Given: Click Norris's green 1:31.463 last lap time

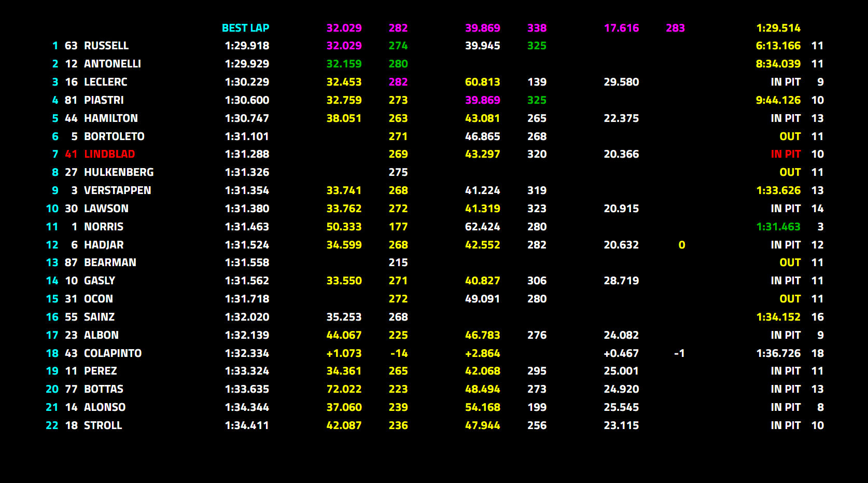Looking at the screenshot, I should pyautogui.click(x=778, y=227).
